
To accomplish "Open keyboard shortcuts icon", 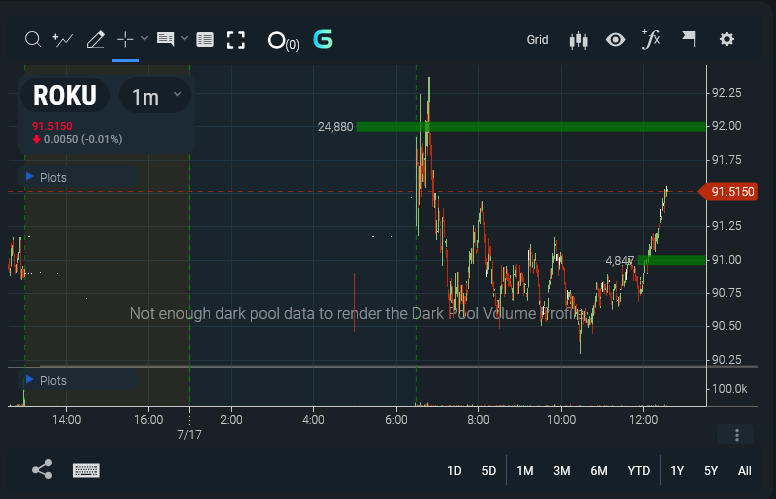I will point(86,470).
